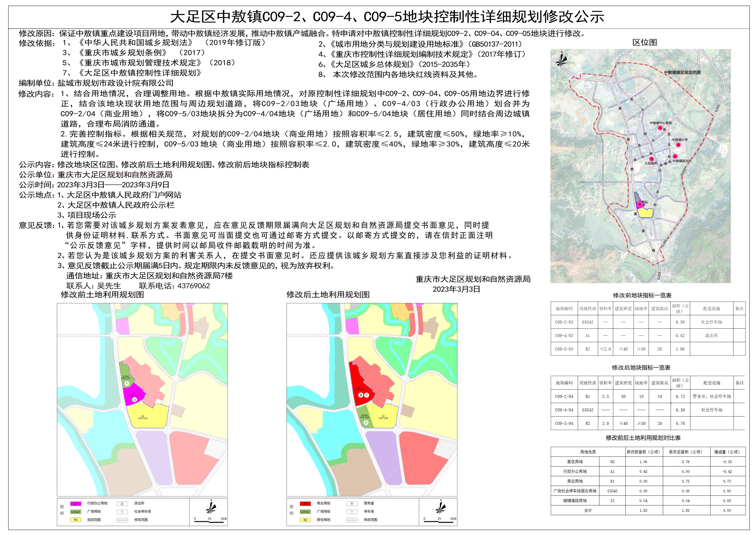Click the C09-2/03 cell in 修改前 table
The width and height of the screenshot is (756, 535).
[564, 322]
